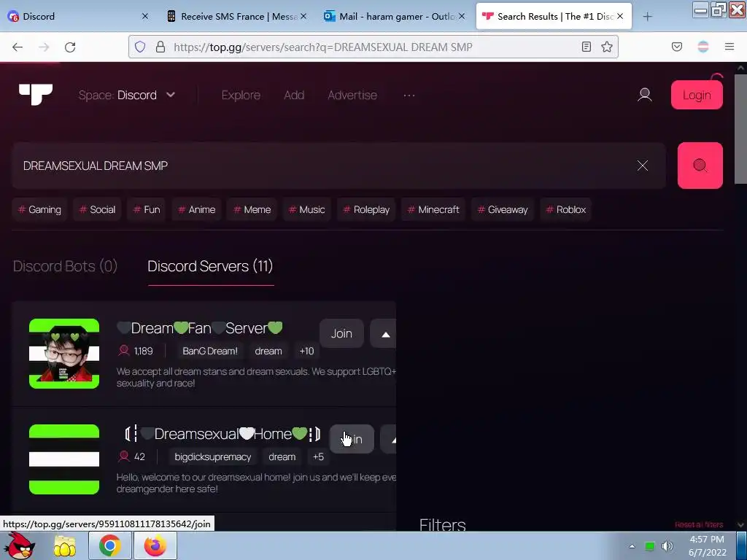Upvote the Dream Fan Server arrow
This screenshot has height=560, width=747.
click(384, 333)
